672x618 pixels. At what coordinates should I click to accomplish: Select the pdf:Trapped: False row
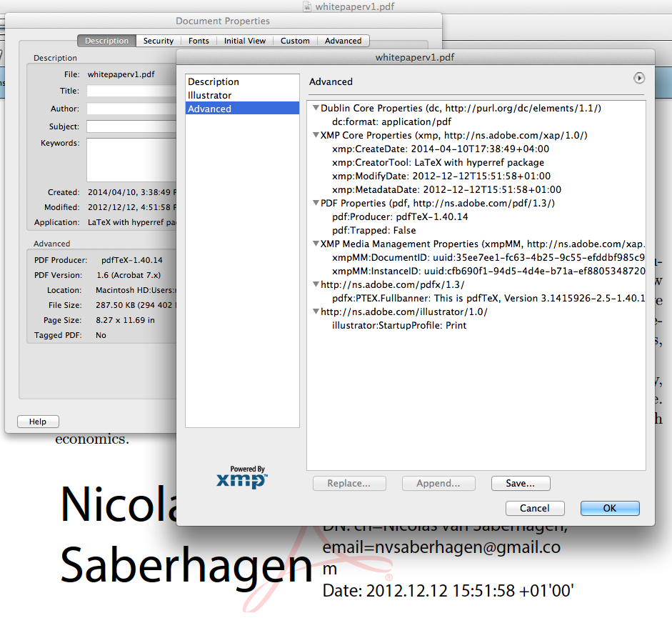[x=373, y=230]
